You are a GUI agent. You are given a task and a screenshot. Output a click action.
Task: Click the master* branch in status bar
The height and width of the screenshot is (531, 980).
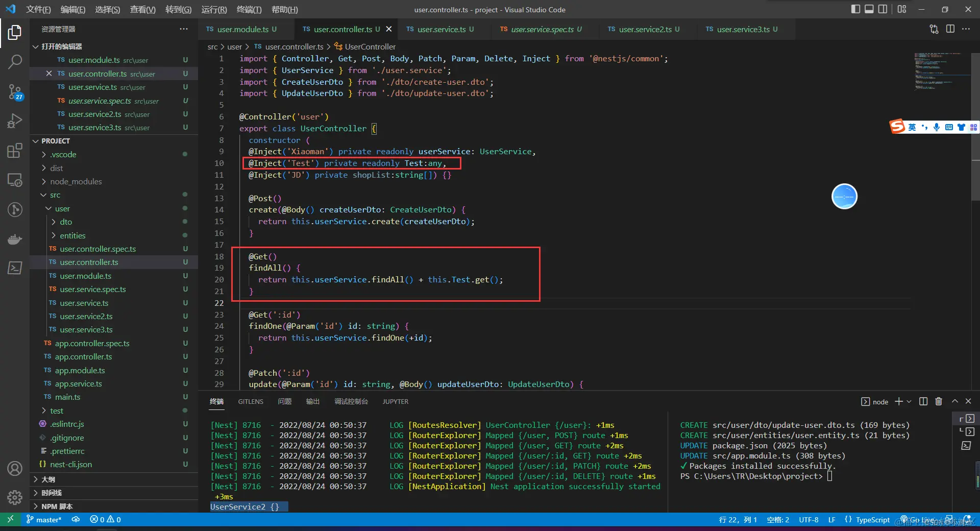click(x=44, y=519)
